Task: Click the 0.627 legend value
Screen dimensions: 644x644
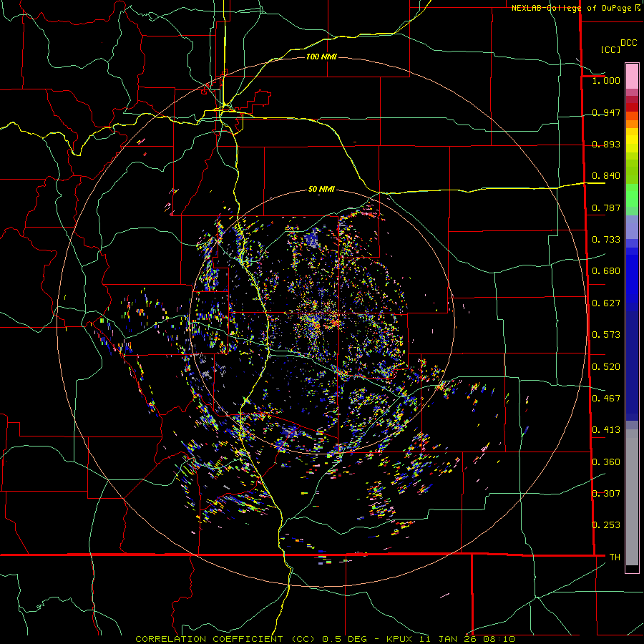Action: pyautogui.click(x=606, y=303)
